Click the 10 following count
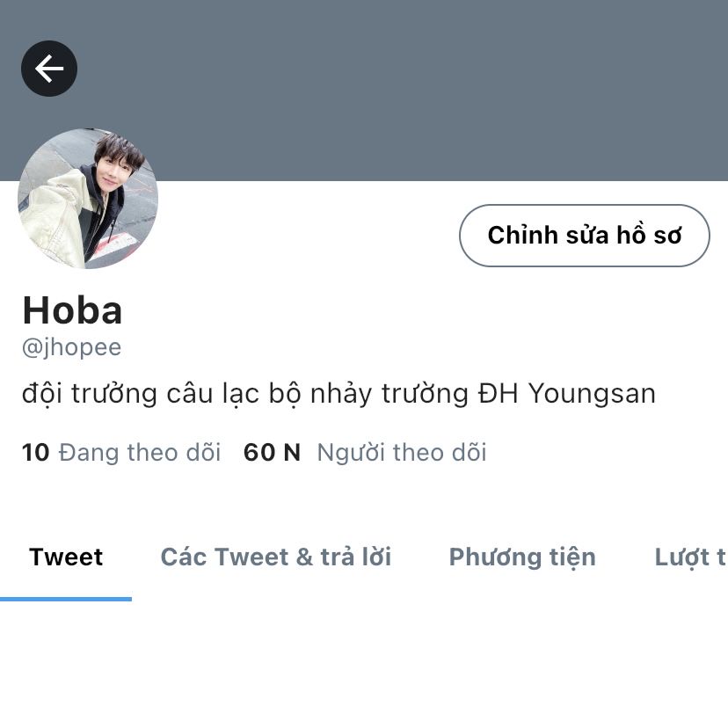The width and height of the screenshot is (728, 728). click(36, 452)
